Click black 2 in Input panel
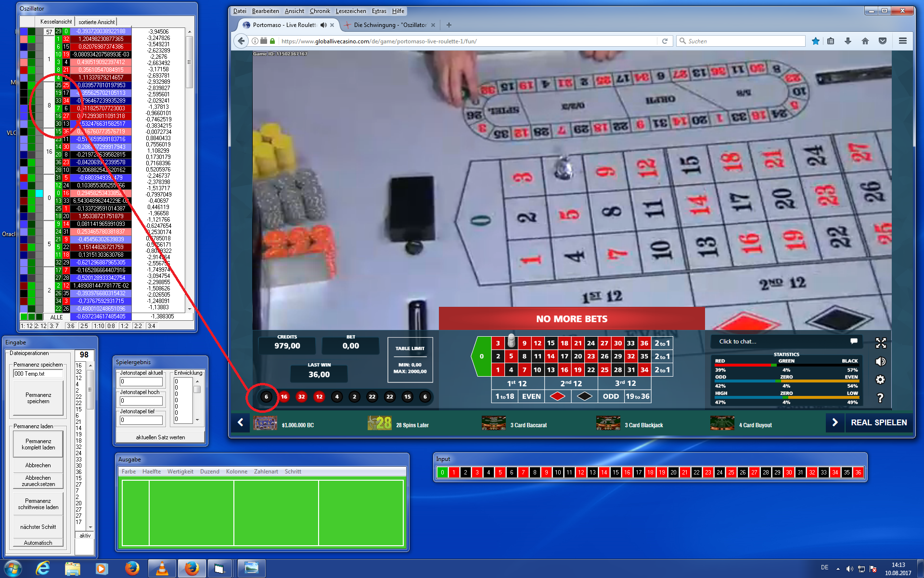924x578 pixels. coord(465,473)
